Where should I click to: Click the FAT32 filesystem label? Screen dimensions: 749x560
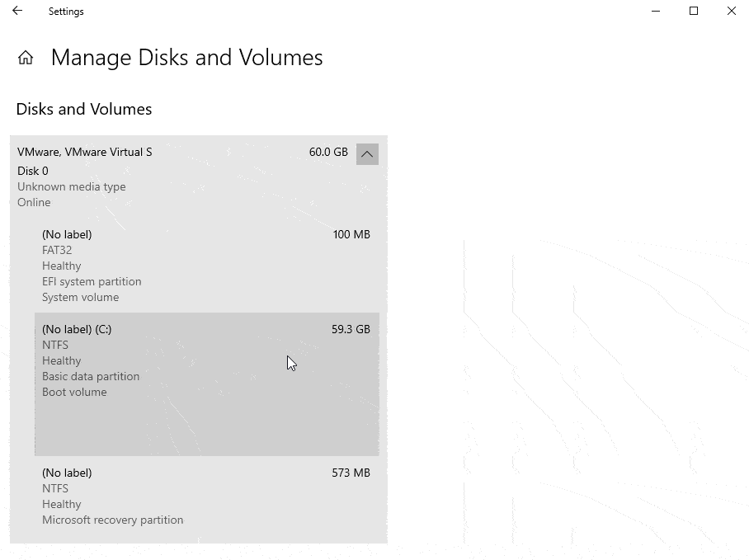click(x=55, y=250)
